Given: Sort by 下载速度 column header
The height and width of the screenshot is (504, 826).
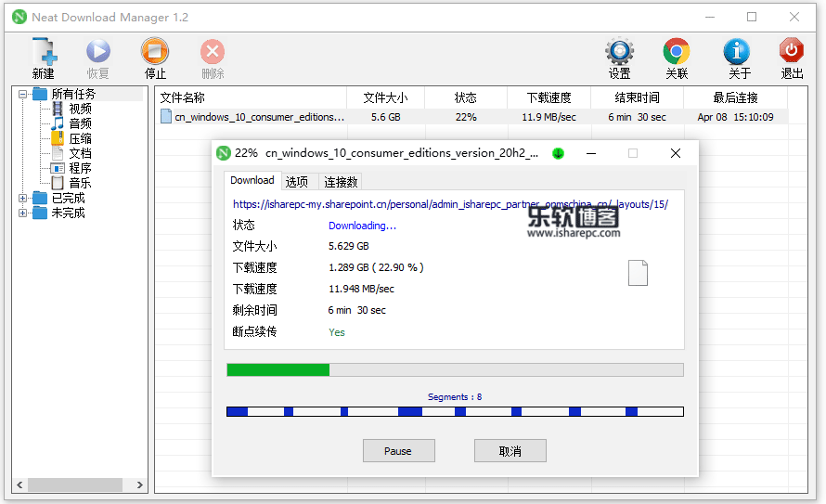Looking at the screenshot, I should (549, 97).
